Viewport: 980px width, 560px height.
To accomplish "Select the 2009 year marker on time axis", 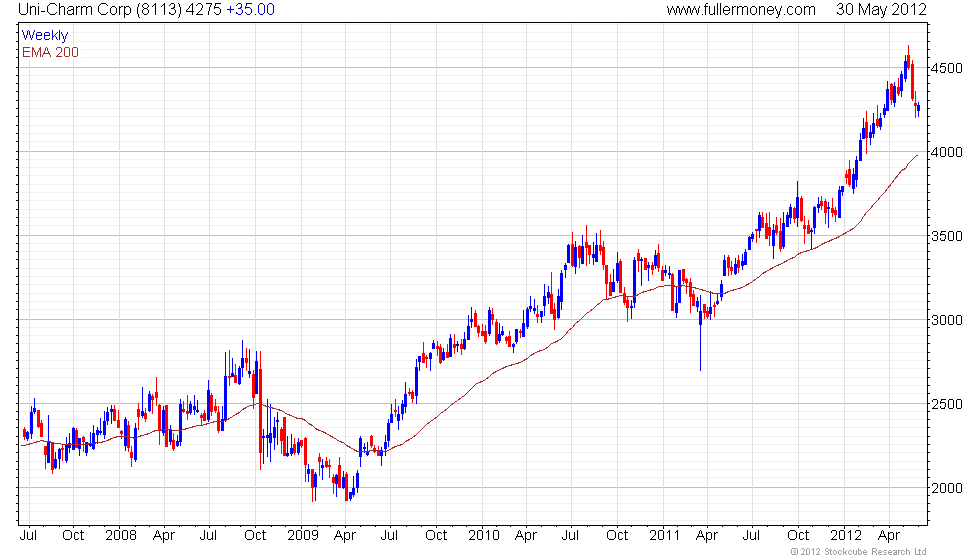I will [x=303, y=535].
